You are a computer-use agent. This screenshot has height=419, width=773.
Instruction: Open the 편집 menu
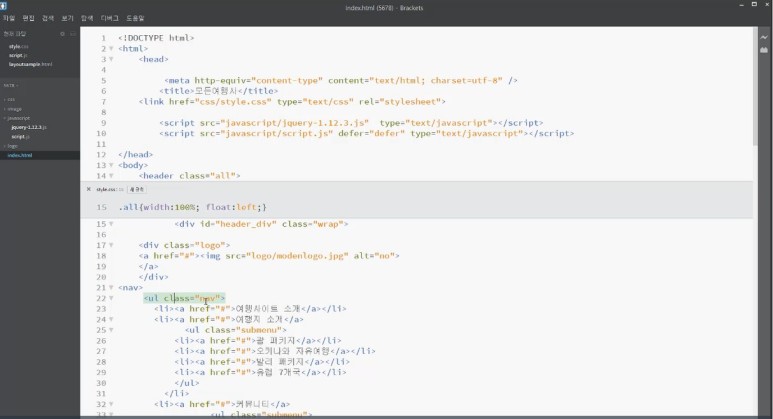[x=29, y=18]
